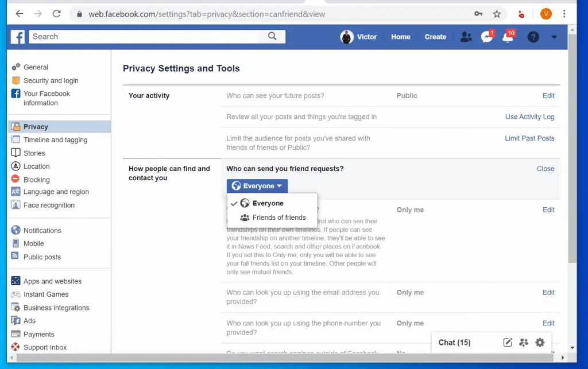Viewport: 588px width, 369px height.
Task: Open Stories settings
Action: click(x=34, y=153)
